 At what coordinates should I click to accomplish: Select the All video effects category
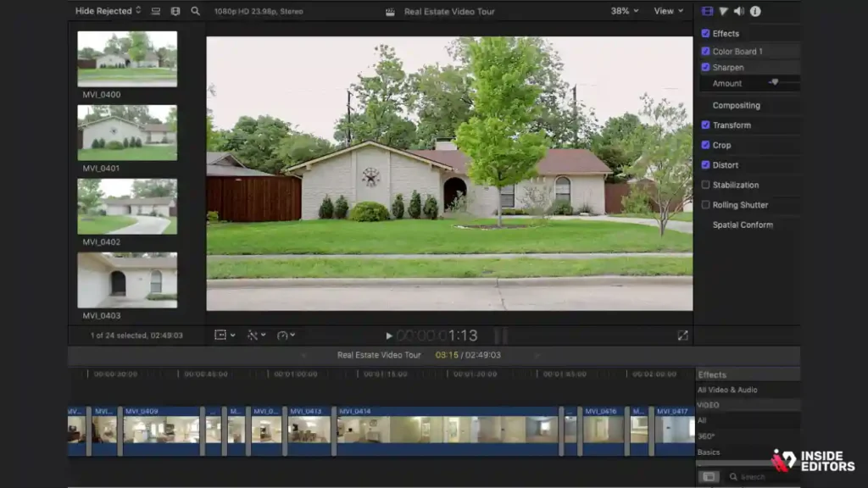tap(702, 420)
